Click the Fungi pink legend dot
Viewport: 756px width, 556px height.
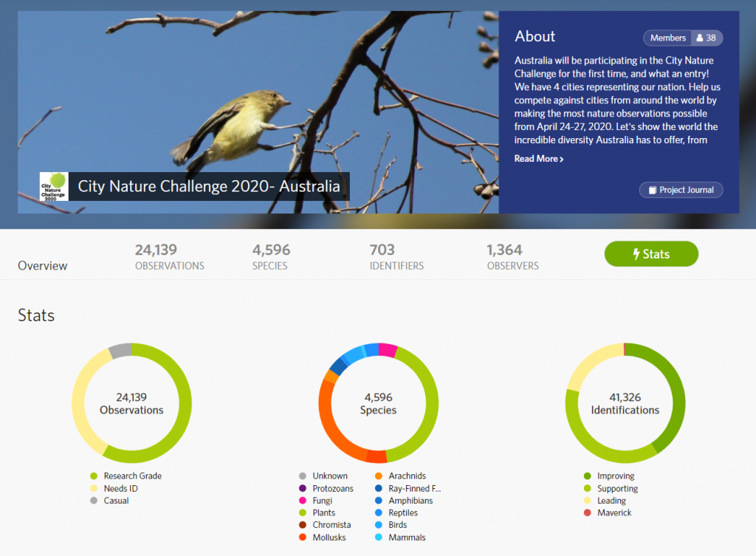(x=303, y=501)
